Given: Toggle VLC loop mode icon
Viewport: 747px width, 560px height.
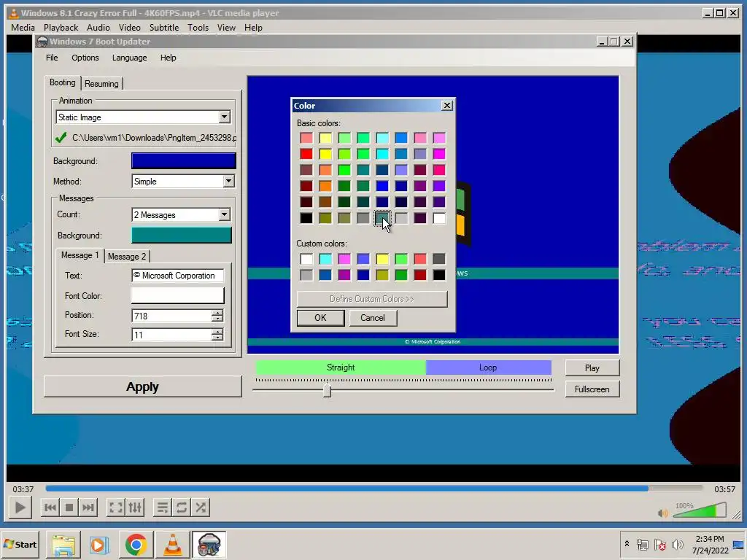Looking at the screenshot, I should point(182,507).
